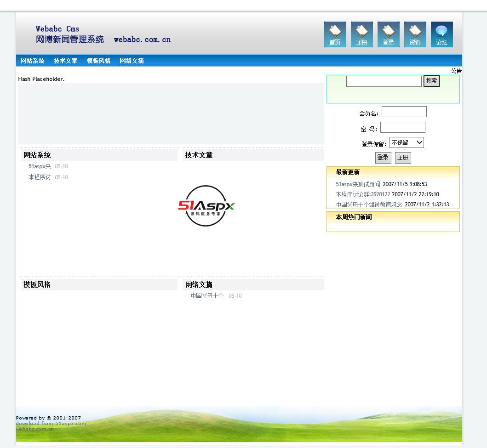487x448 pixels.
Task: Open the 论坛 forum chat bubble icon
Action: pos(442,34)
